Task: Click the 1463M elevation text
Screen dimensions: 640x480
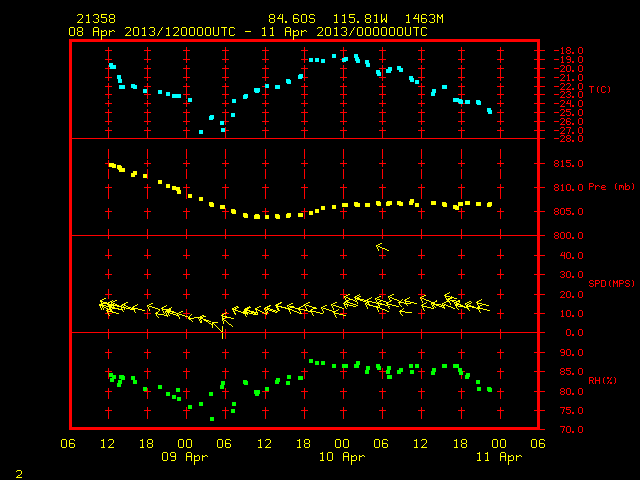Action: pyautogui.click(x=424, y=19)
